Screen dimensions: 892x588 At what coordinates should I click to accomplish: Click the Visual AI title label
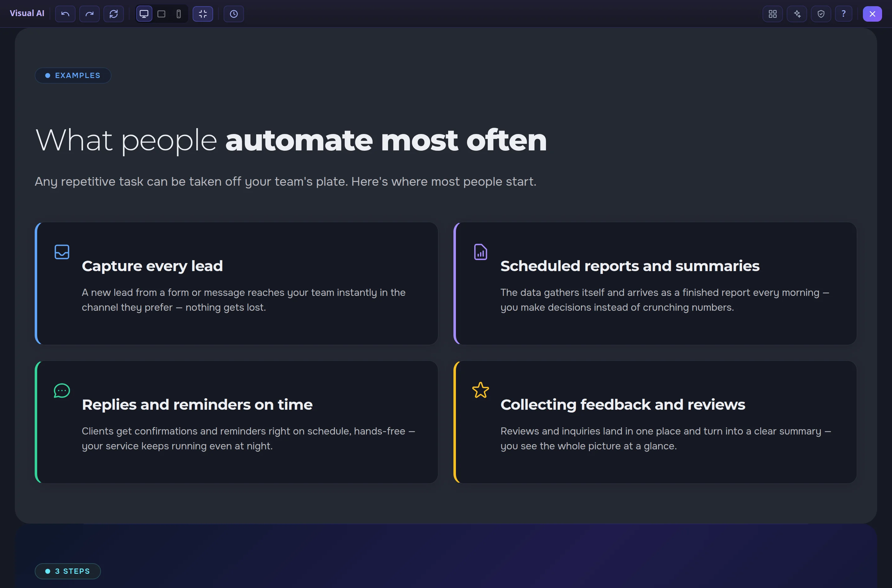[27, 14]
